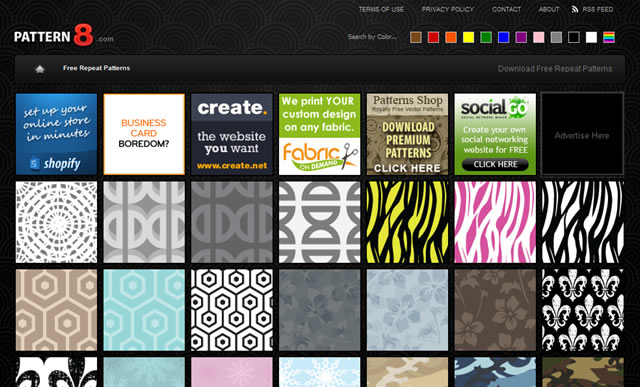Viewport: 640px width, 387px height.
Task: Open the light blue floral pattern
Action: point(407,310)
